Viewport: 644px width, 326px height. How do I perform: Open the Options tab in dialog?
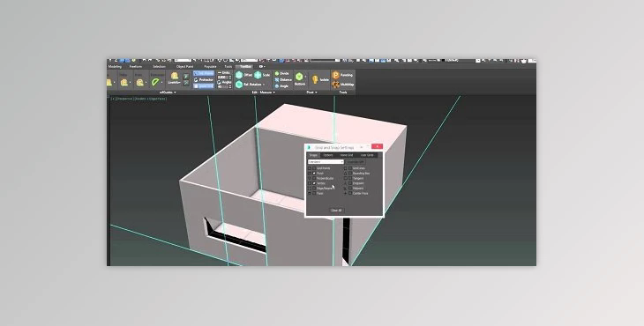[328, 155]
